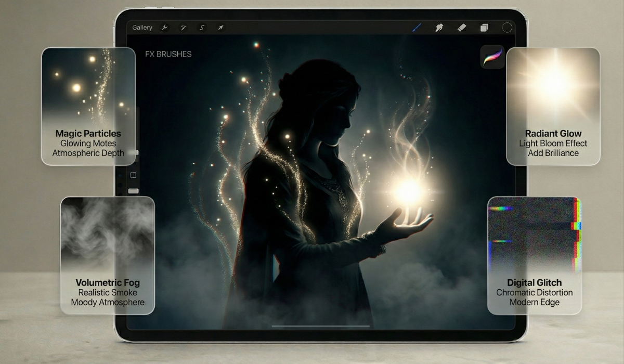Click the brush opacity slider handle
The width and height of the screenshot is (624, 364).
coord(133,191)
